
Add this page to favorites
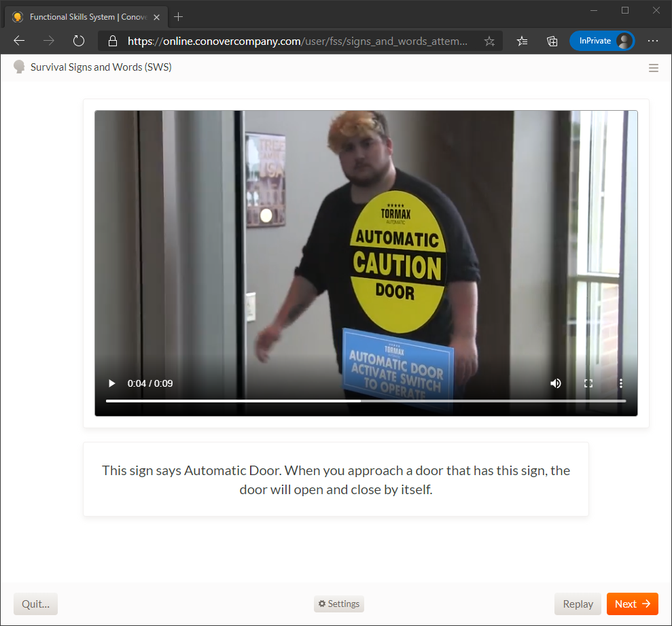point(489,41)
